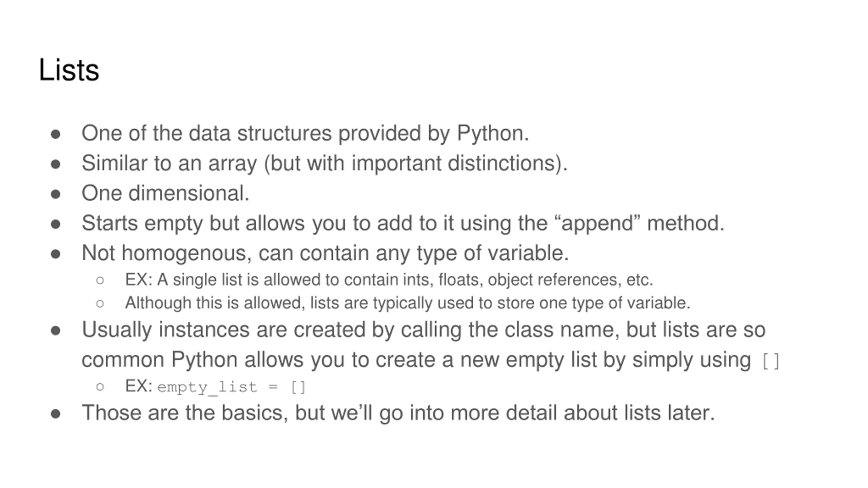The width and height of the screenshot is (868, 488).
Task: Click the sub-bullet starting with "Although this is allowed"
Action: pyautogui.click(x=408, y=303)
